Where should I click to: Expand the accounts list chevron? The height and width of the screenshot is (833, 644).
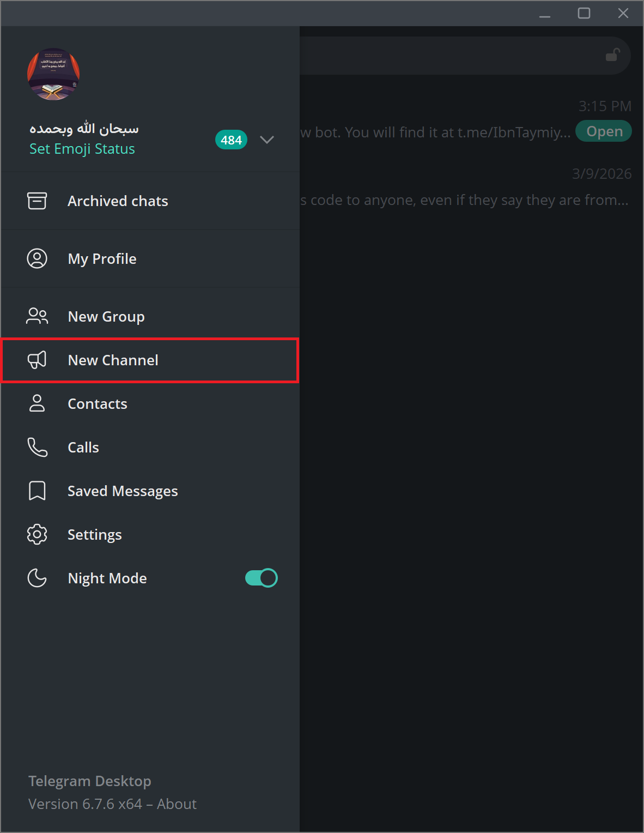[267, 140]
